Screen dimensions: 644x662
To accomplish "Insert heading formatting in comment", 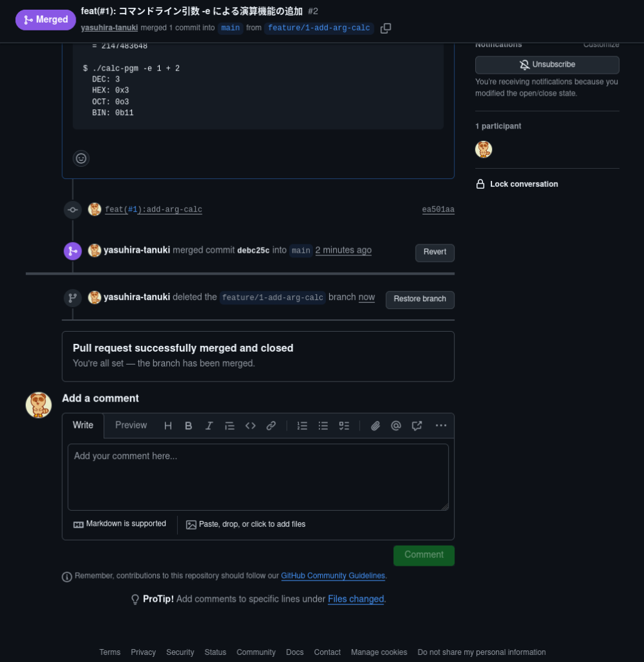I will [168, 425].
